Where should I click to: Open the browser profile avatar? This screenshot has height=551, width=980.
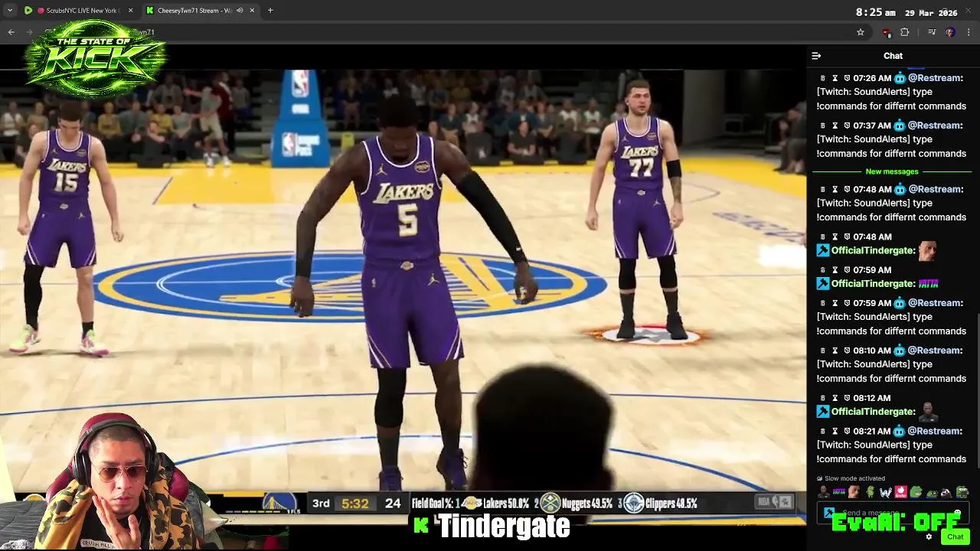pyautogui.click(x=950, y=32)
